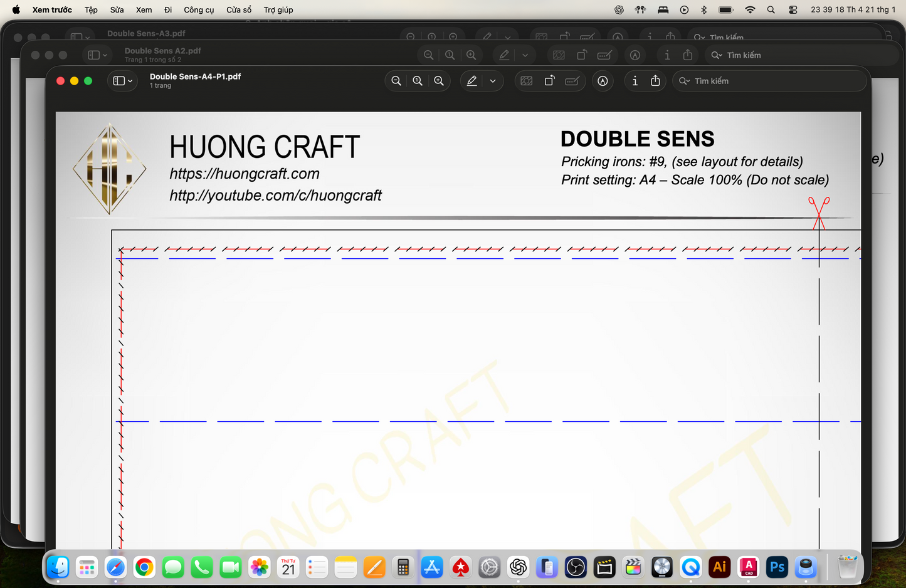The width and height of the screenshot is (906, 588).
Task: Open the Công cụ menu
Action: pyautogui.click(x=198, y=9)
